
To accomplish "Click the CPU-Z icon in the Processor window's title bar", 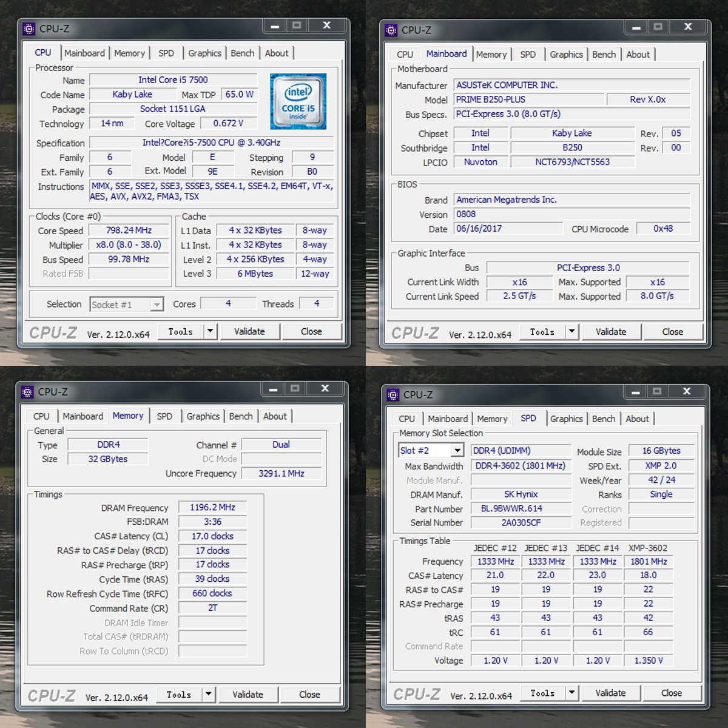I will (x=29, y=29).
